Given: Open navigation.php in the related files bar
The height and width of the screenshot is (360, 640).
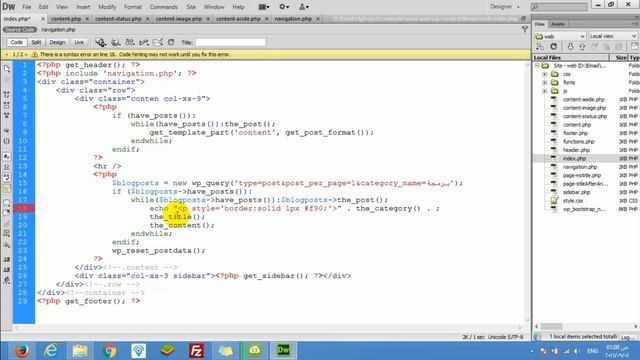Looking at the screenshot, I should click(58, 29).
